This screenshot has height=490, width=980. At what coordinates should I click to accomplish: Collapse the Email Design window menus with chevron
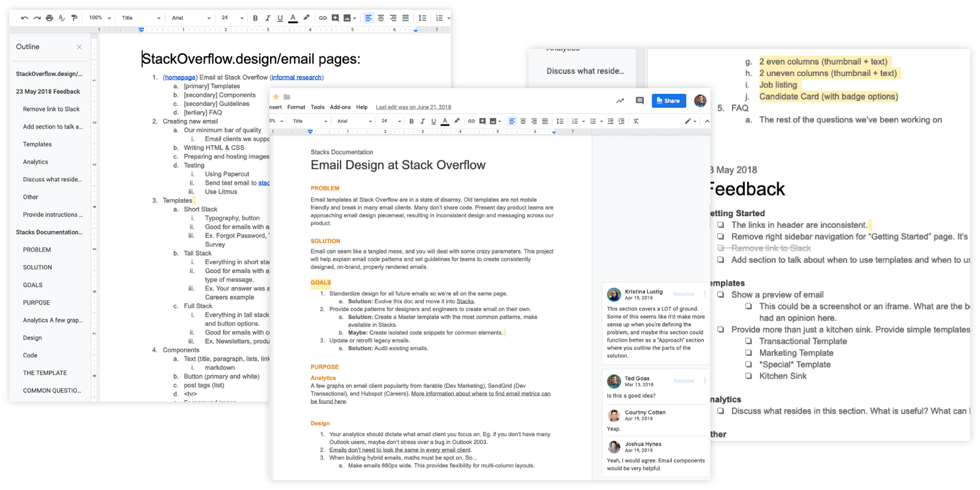[x=707, y=121]
